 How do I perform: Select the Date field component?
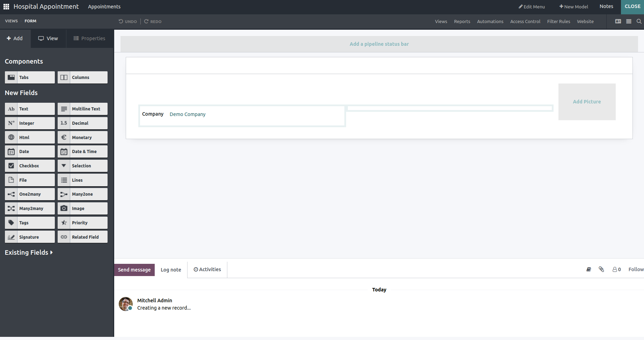coord(30,152)
